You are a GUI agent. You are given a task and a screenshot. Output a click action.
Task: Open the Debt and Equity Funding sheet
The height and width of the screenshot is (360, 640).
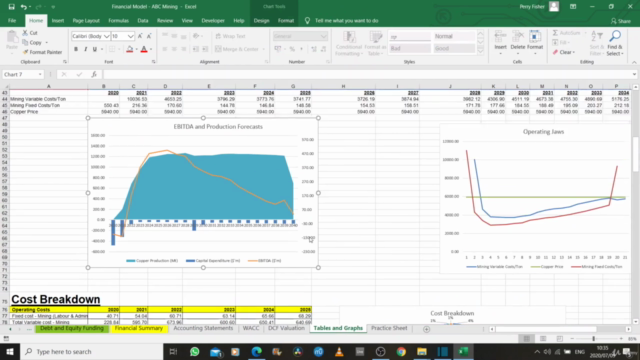(72, 328)
